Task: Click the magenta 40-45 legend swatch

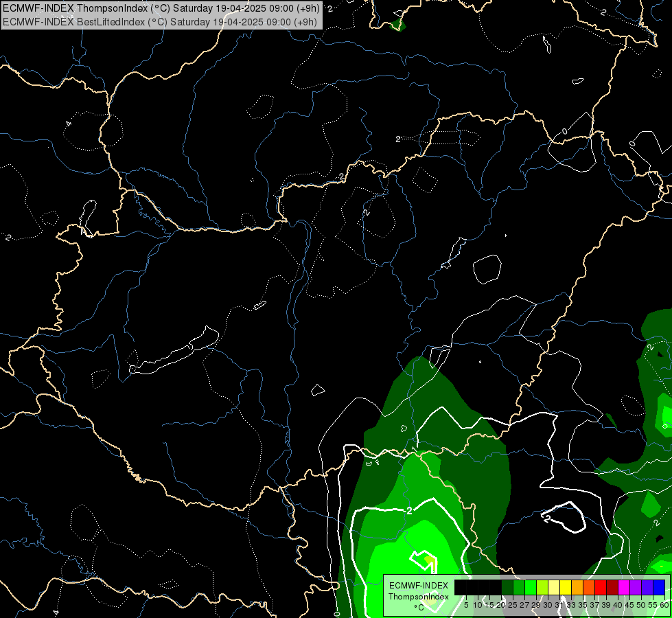Action: [x=624, y=587]
